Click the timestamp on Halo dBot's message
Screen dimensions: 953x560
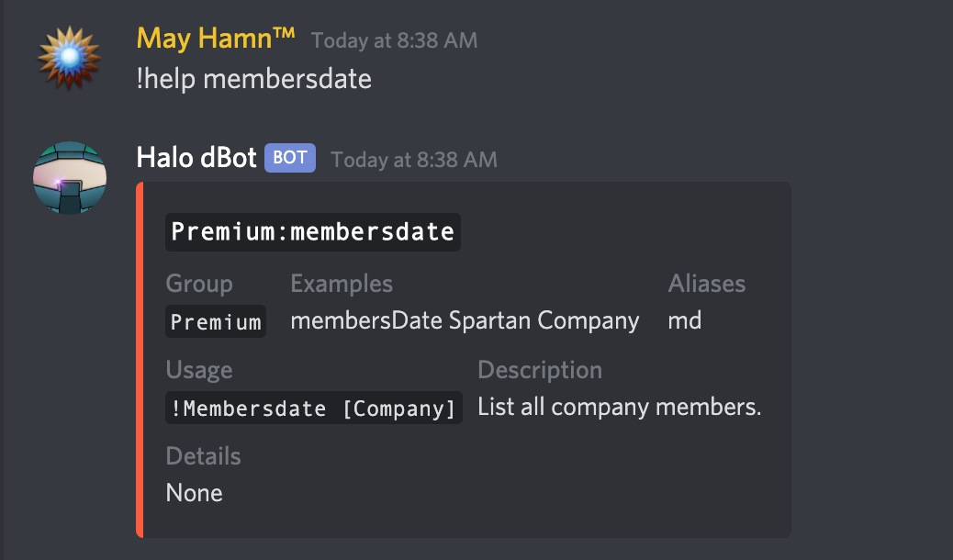(x=414, y=159)
